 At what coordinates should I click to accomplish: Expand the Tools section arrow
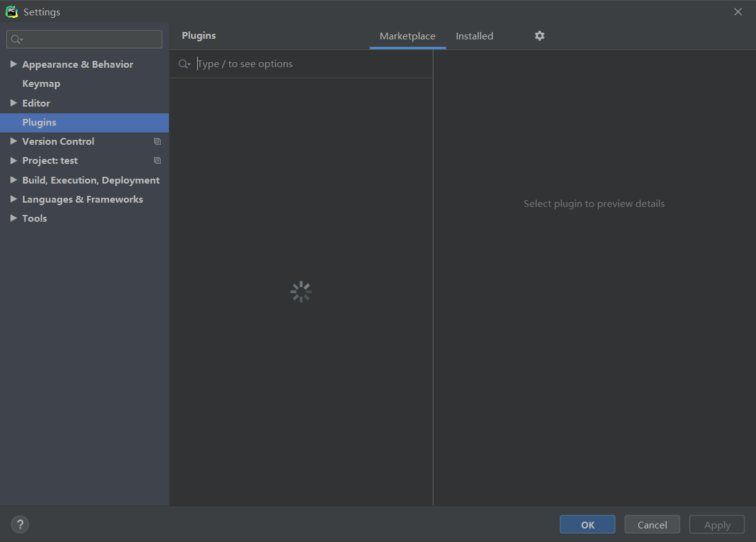point(14,218)
